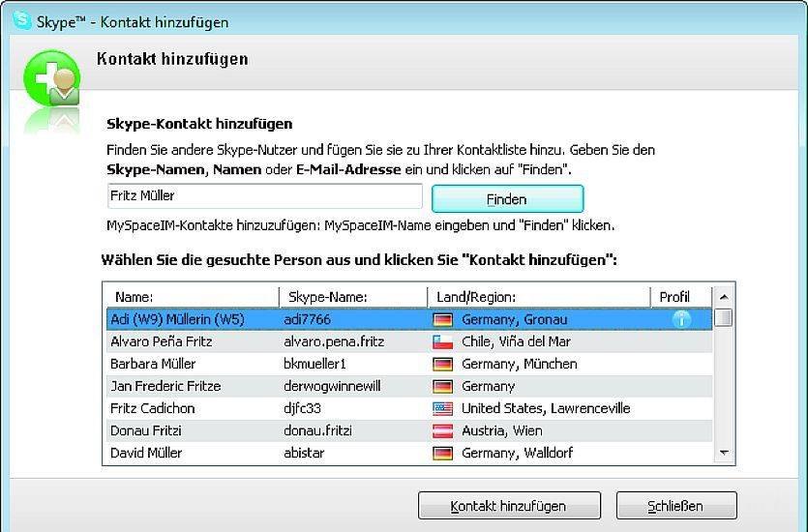Click location text Germany, Walldorf
Viewport: 808px width, 532px height.
point(518,453)
